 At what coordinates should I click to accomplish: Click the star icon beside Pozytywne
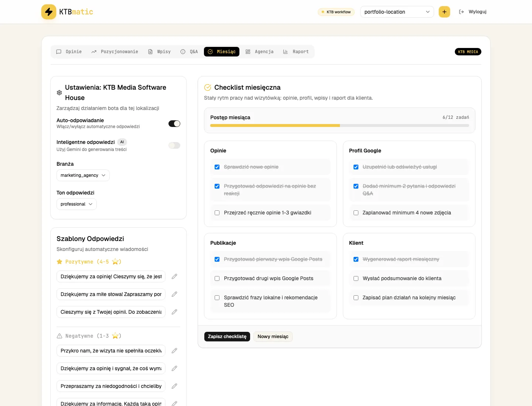(59, 262)
